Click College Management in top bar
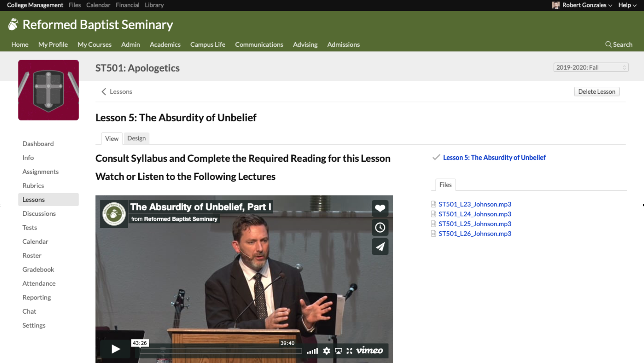The width and height of the screenshot is (644, 363). 35,5
